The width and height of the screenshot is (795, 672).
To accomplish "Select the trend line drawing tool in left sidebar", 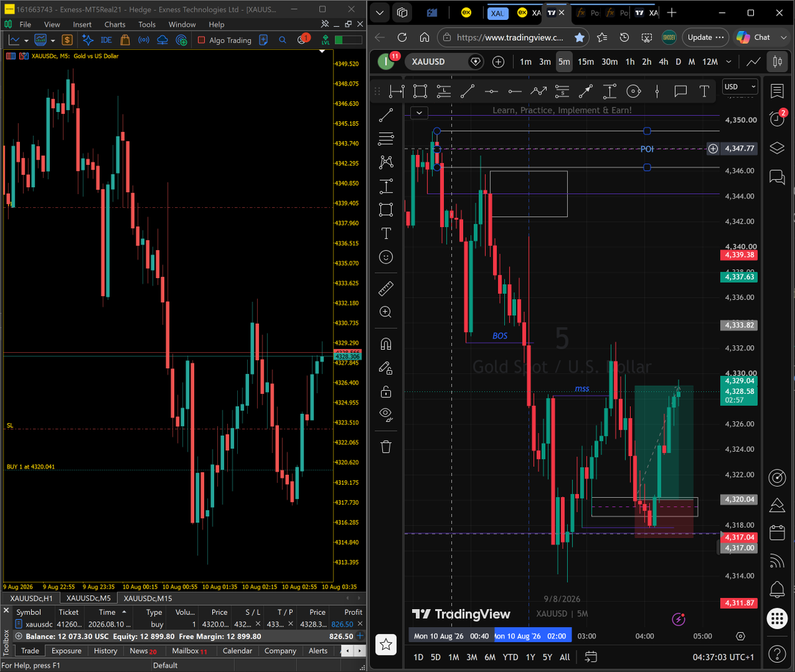I will pyautogui.click(x=386, y=115).
